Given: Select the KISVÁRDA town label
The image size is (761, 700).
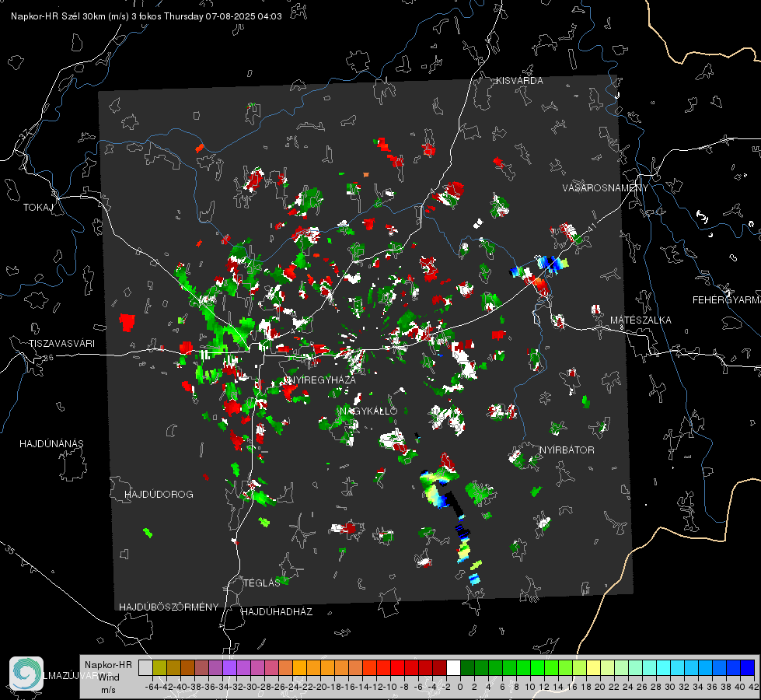Looking at the screenshot, I should pos(518,81).
